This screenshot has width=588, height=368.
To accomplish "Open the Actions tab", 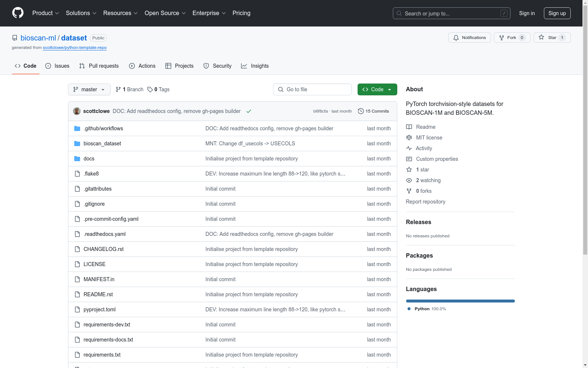I will [142, 66].
